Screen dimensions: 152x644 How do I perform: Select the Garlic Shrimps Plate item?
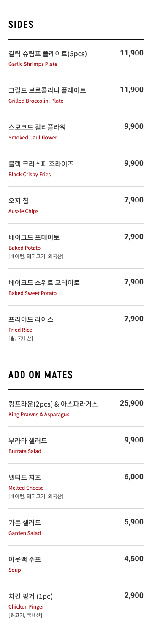(76, 58)
